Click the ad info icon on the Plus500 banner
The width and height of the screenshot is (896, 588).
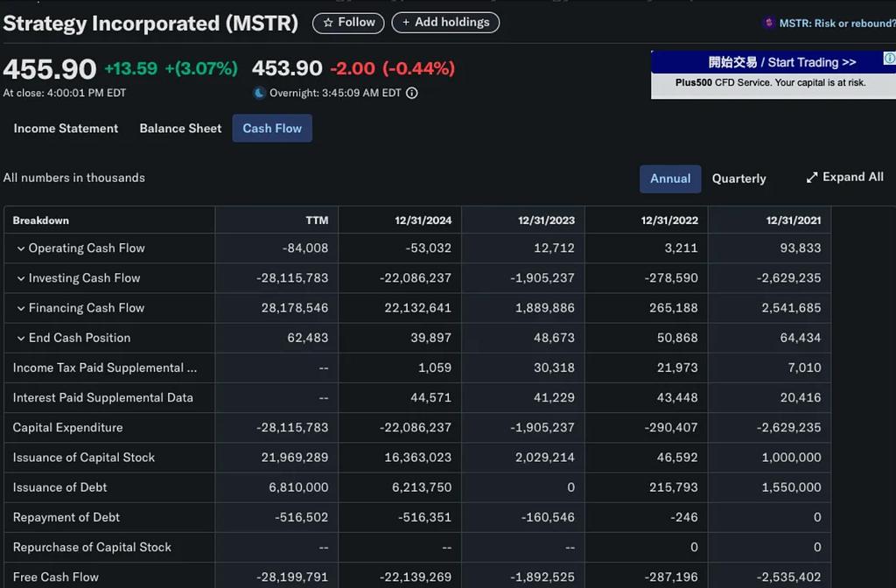click(x=890, y=58)
